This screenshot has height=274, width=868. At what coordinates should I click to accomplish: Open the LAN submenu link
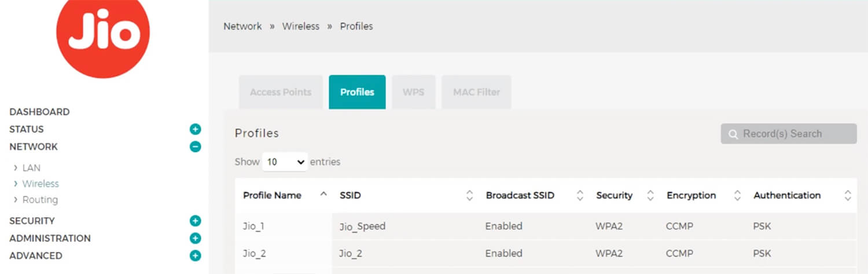[31, 168]
